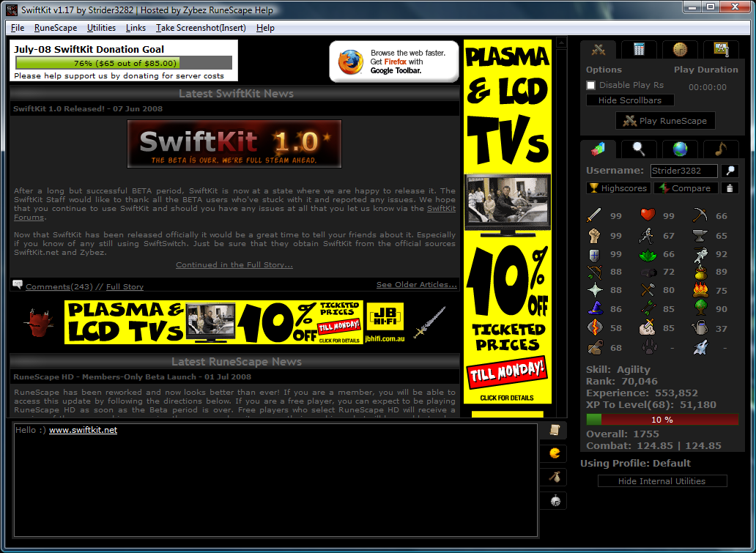Open the screenshot picture tab

coord(721,49)
